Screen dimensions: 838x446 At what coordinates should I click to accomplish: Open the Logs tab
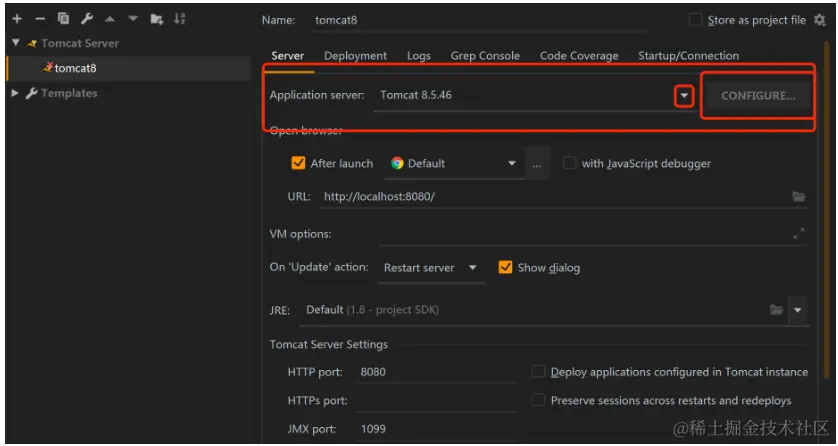(x=418, y=56)
